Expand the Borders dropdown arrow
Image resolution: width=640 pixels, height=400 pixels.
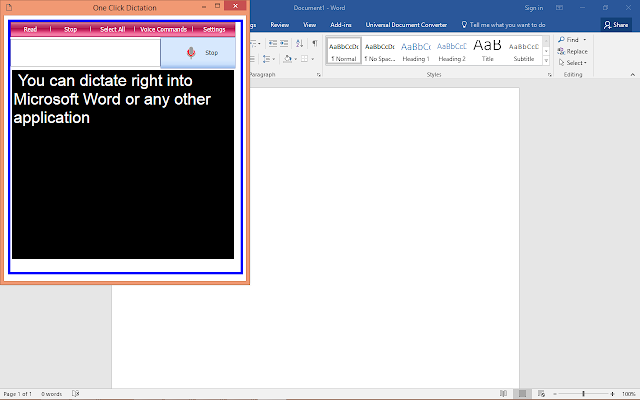(x=313, y=59)
